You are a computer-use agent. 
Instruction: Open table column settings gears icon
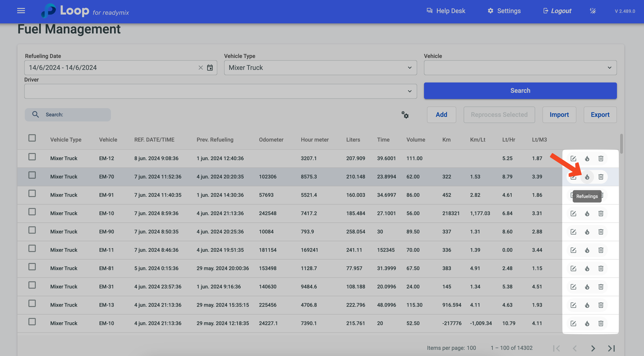point(405,115)
